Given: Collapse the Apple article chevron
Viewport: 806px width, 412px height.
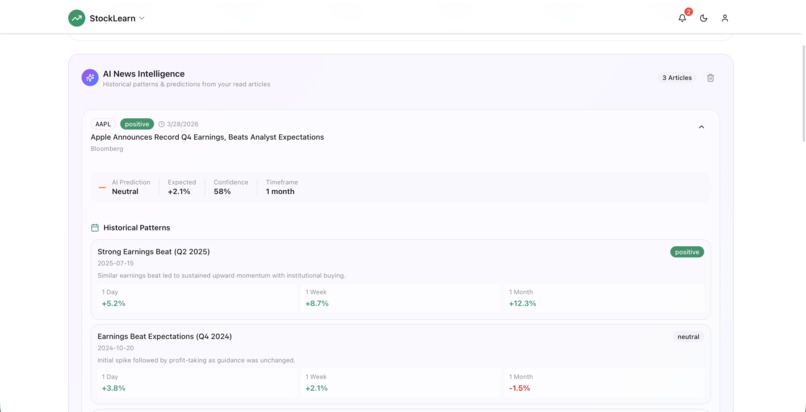Looking at the screenshot, I should point(701,127).
